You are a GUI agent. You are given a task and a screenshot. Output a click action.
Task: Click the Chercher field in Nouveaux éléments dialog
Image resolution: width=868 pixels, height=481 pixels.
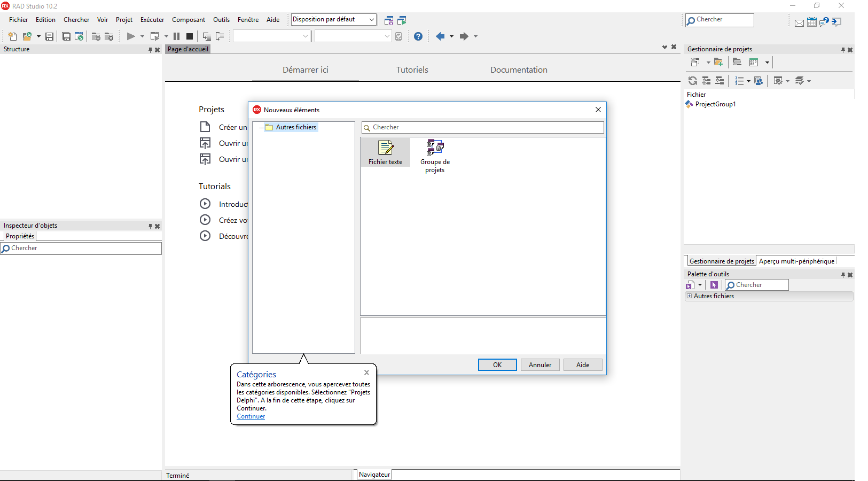coord(483,127)
